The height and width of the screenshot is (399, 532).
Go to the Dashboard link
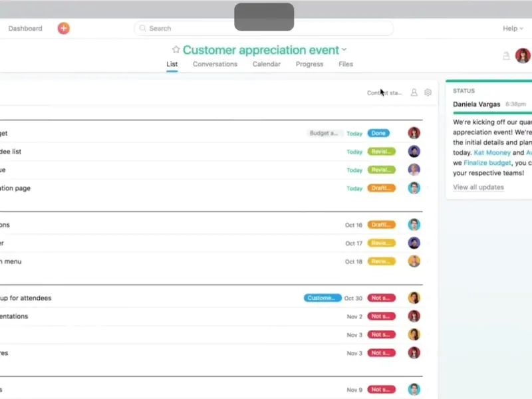25,29
